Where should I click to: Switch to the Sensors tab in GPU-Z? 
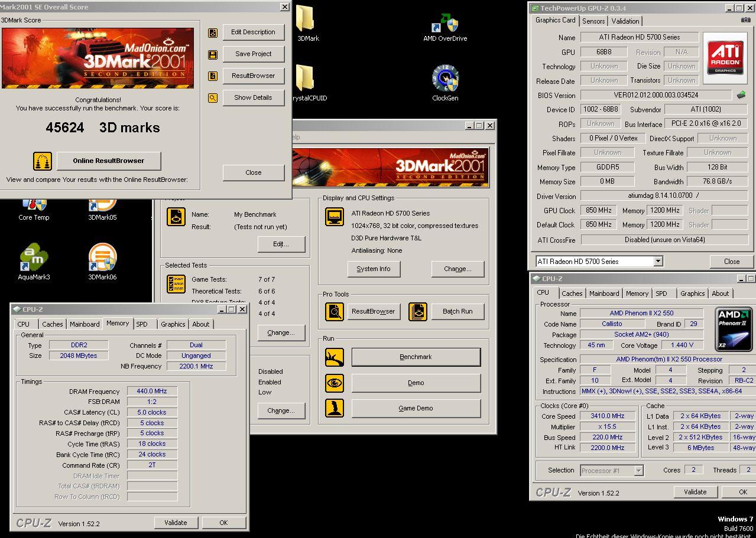click(593, 21)
